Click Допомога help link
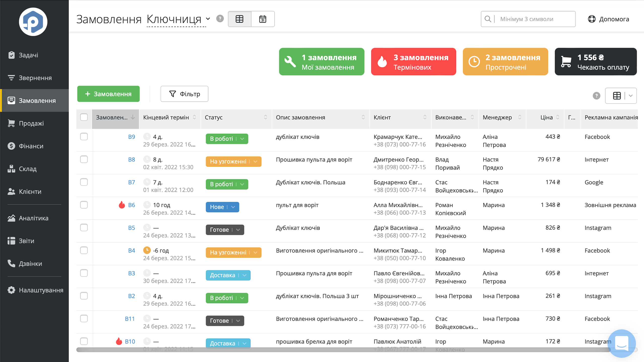644x362 pixels. 608,19
